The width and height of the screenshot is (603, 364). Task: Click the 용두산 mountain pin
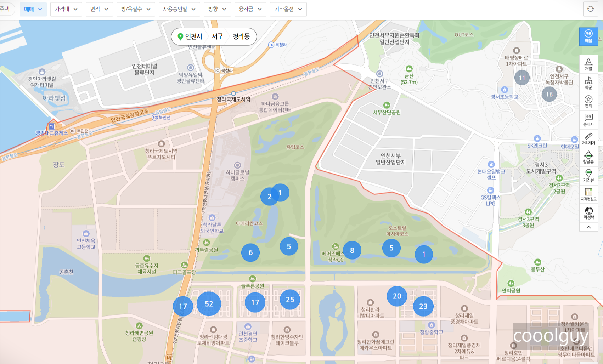tap(538, 262)
